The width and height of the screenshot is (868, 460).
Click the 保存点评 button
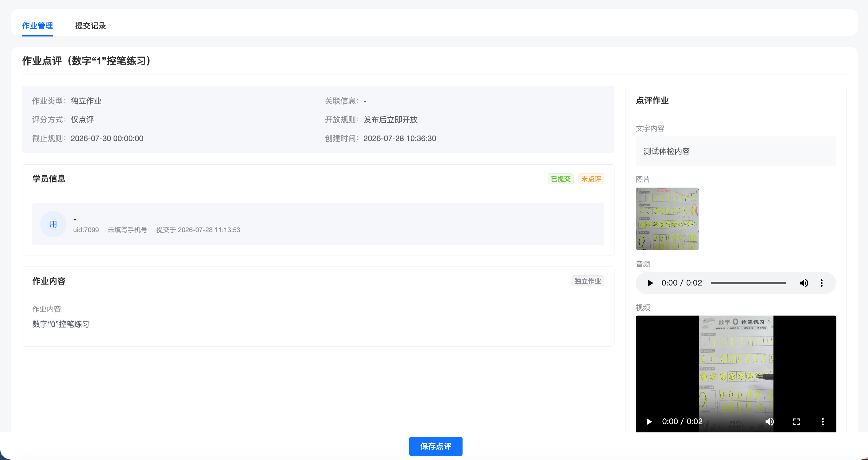[x=435, y=446]
